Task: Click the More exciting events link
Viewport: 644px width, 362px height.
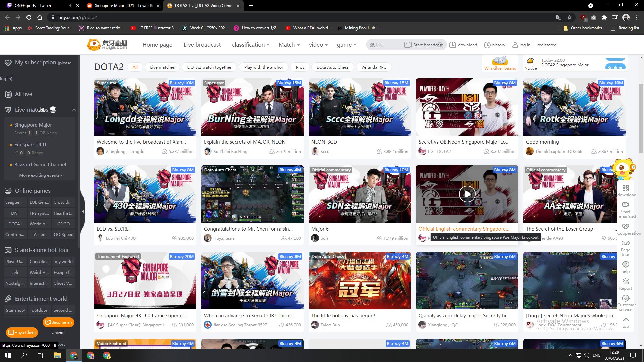Action: pos(40,175)
